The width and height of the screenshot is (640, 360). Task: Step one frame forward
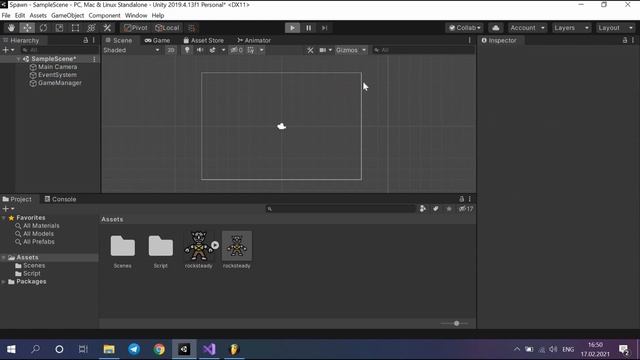click(x=324, y=28)
